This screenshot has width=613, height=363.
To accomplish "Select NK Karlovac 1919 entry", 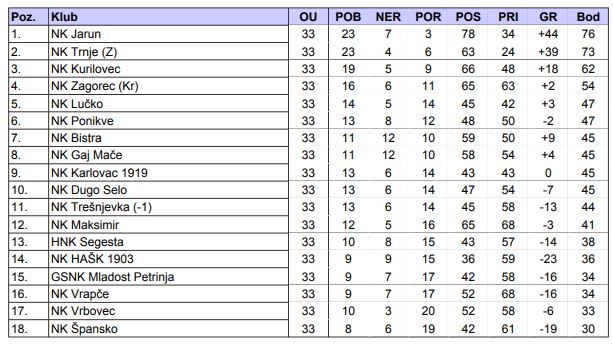I will tap(168, 173).
